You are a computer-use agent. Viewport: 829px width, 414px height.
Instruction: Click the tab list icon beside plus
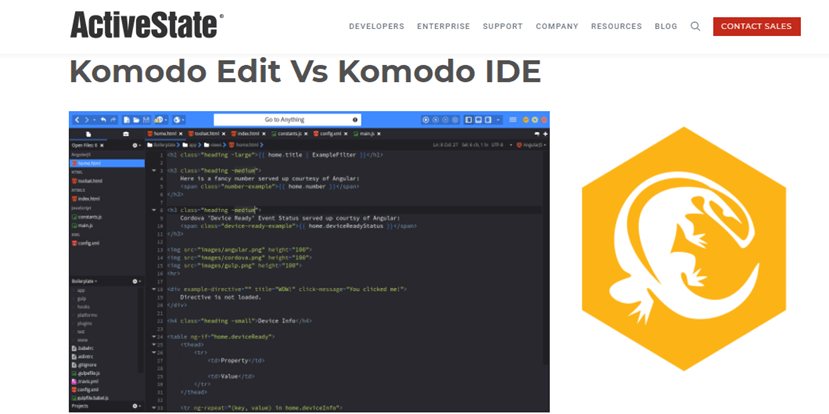pos(537,134)
